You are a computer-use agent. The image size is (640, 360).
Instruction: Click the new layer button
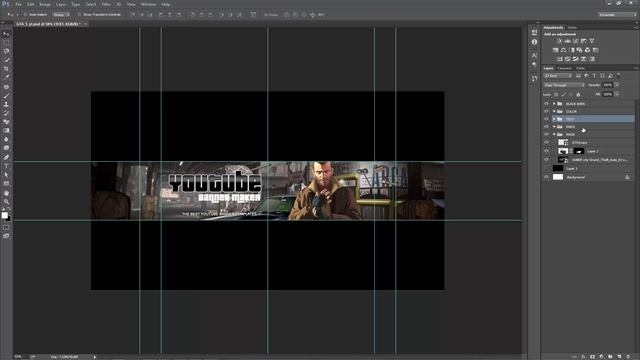(619, 356)
